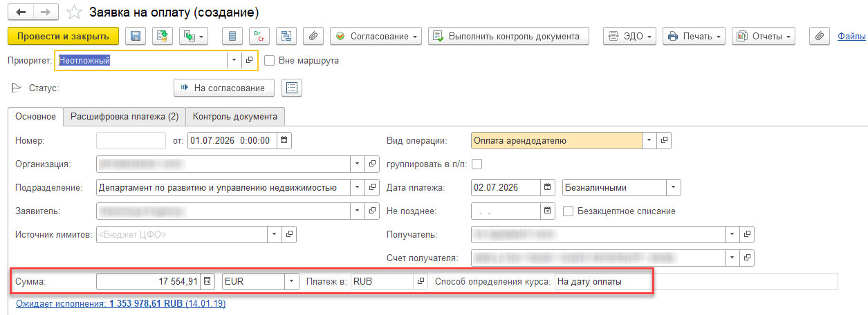Expand the Счет получателя dropdown arrow
The image size is (868, 315).
[x=732, y=258]
